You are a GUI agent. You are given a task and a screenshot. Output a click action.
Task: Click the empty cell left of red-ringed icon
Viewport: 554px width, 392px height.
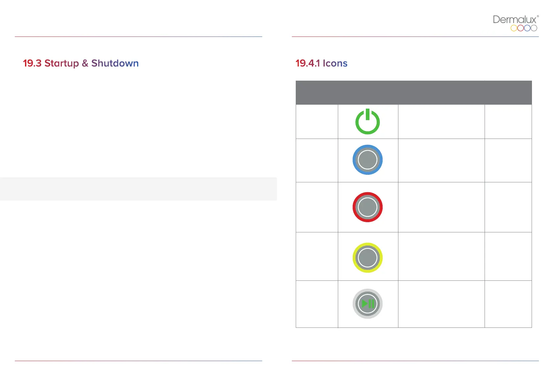(x=317, y=207)
